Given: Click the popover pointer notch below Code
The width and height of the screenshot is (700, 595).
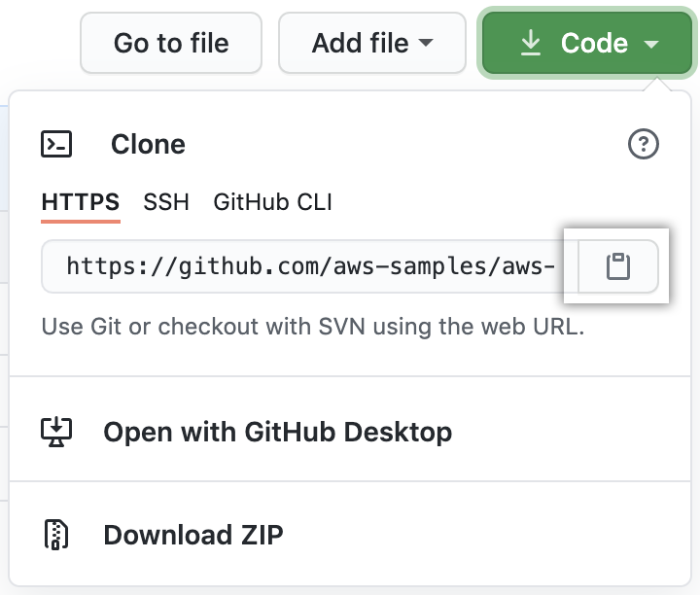Looking at the screenshot, I should coord(663,86).
